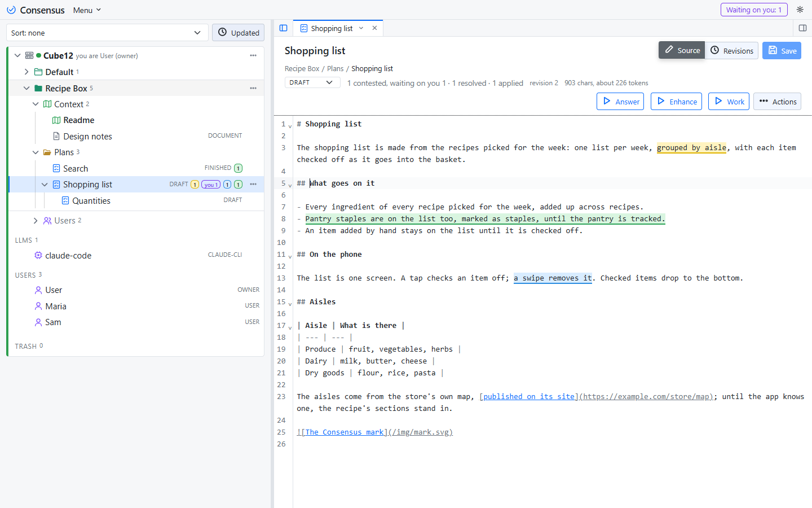
Task: Open the Actions menu
Action: tap(777, 102)
